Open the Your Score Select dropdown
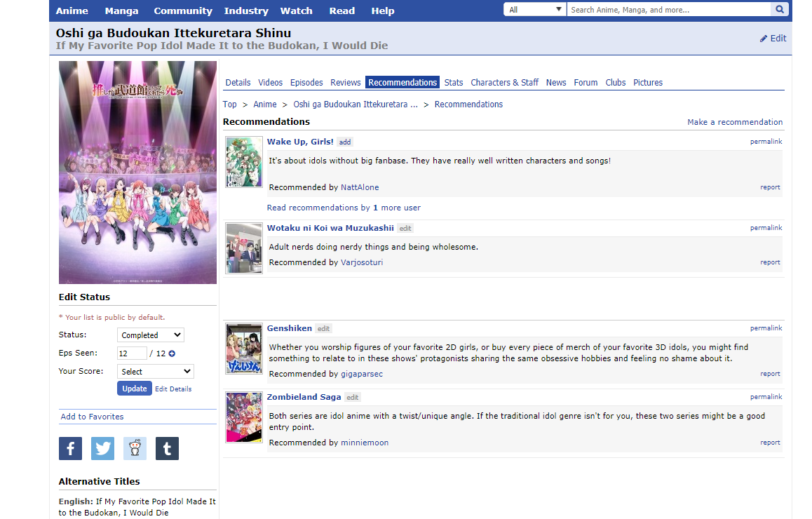The width and height of the screenshot is (812, 519). [155, 372]
